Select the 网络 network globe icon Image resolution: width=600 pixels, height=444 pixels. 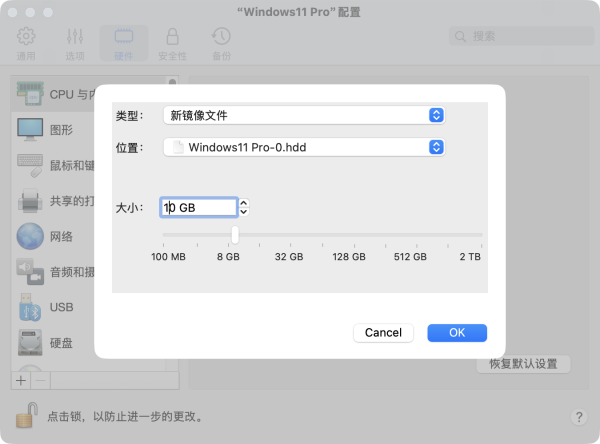(30, 236)
